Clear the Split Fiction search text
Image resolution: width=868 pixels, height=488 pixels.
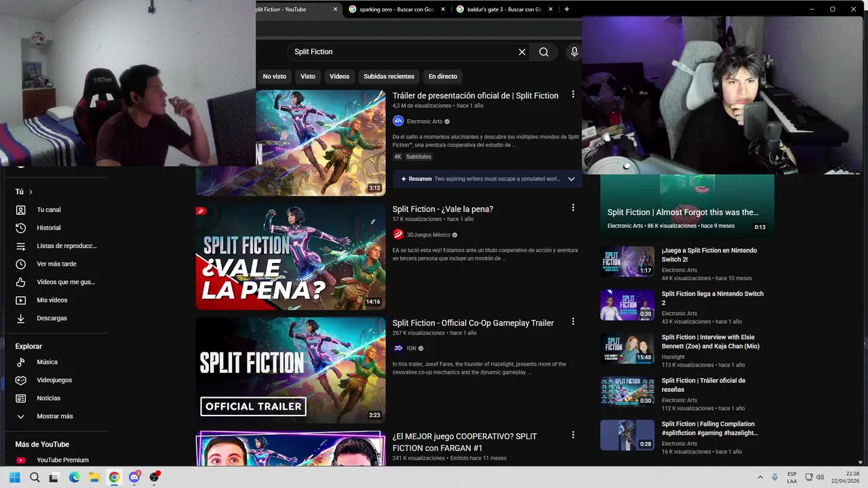tap(522, 52)
